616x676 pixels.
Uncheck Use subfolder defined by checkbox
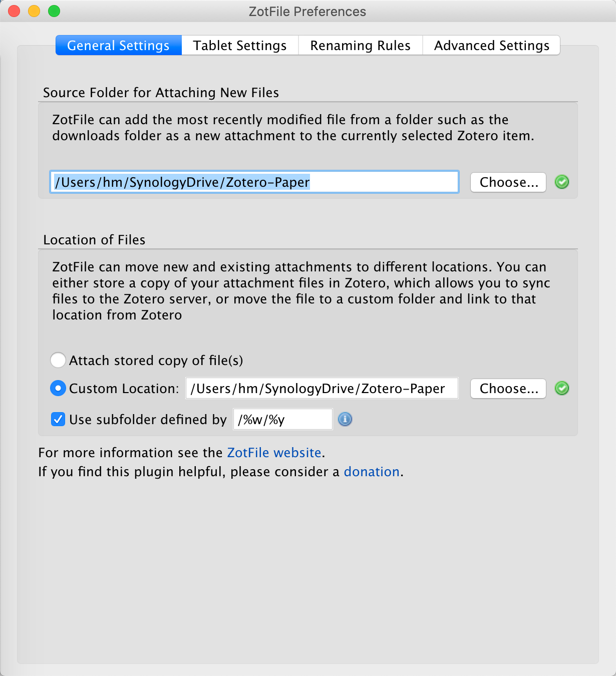[x=58, y=419]
